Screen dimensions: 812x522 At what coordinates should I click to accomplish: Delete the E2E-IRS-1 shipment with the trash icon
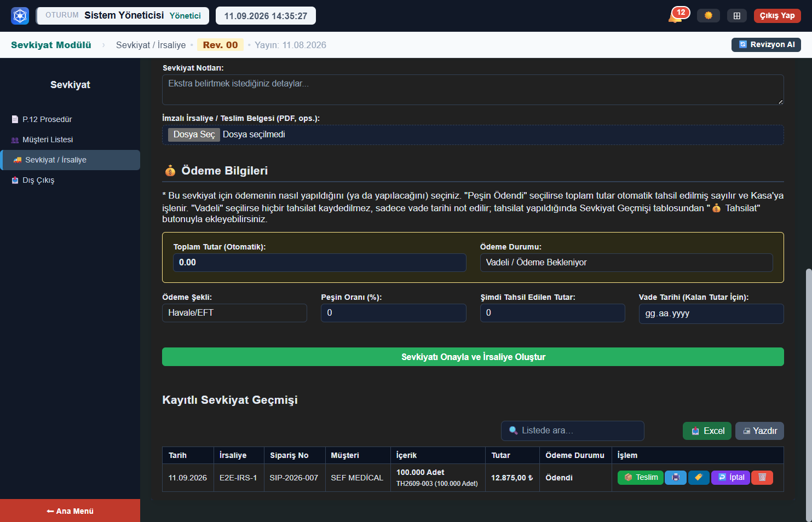pyautogui.click(x=762, y=478)
